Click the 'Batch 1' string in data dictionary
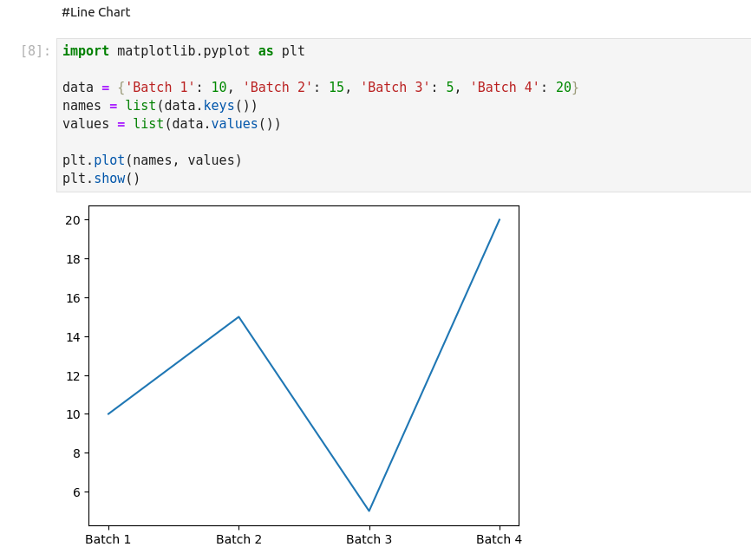The width and height of the screenshot is (751, 560). point(160,88)
